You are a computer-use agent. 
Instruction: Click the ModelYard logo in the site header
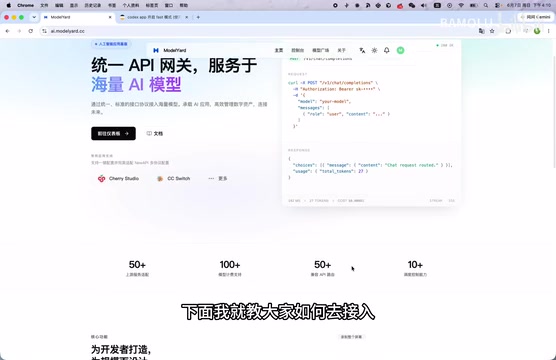pos(169,50)
